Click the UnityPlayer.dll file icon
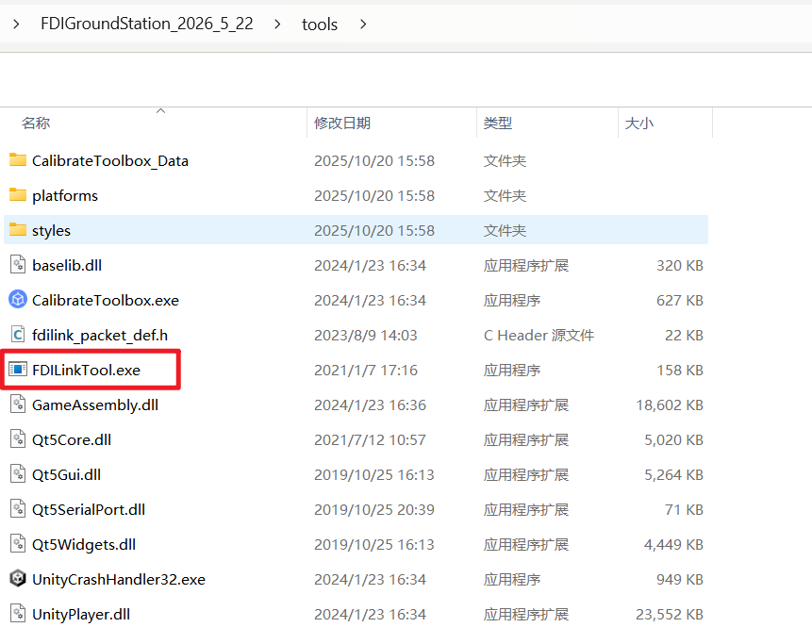This screenshot has height=644, width=812. tap(18, 614)
